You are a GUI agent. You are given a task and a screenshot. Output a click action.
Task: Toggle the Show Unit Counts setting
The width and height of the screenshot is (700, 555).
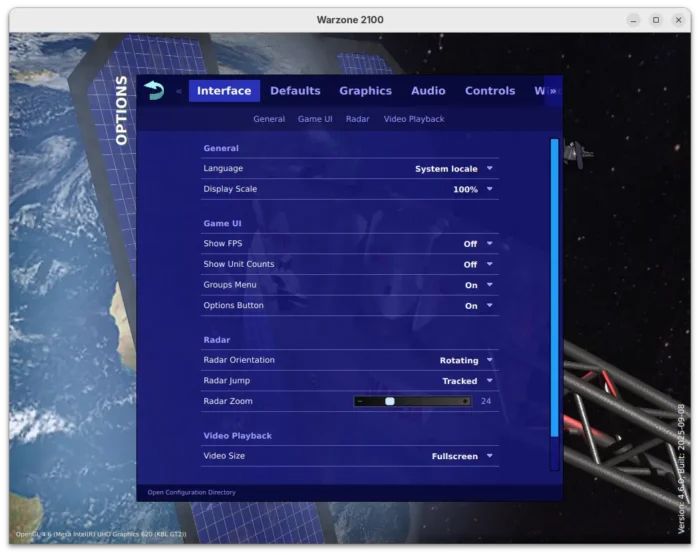point(477,265)
